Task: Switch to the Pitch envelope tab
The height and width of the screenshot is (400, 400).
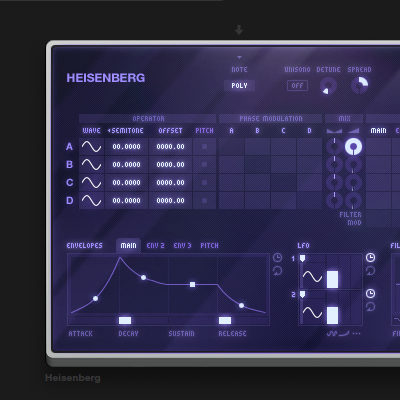Action: click(209, 246)
